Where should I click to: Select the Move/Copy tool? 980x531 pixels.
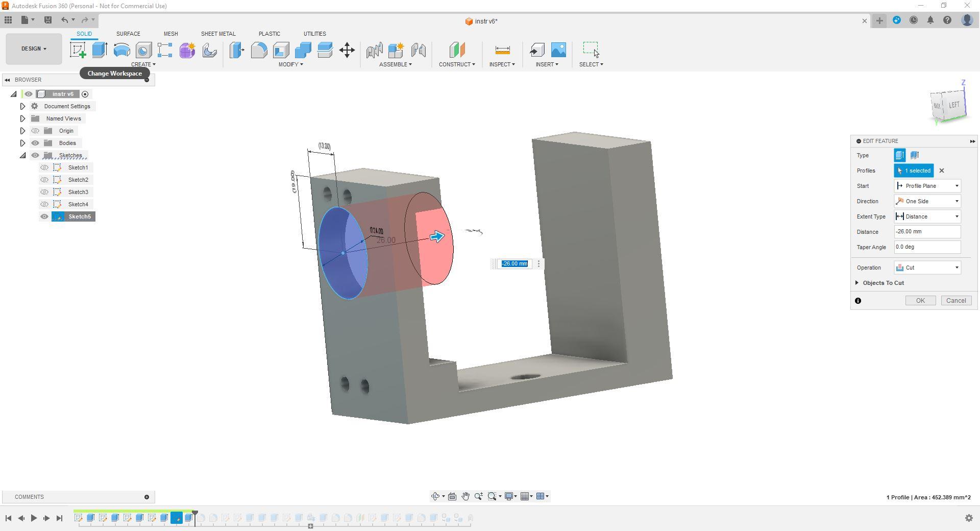(x=347, y=50)
